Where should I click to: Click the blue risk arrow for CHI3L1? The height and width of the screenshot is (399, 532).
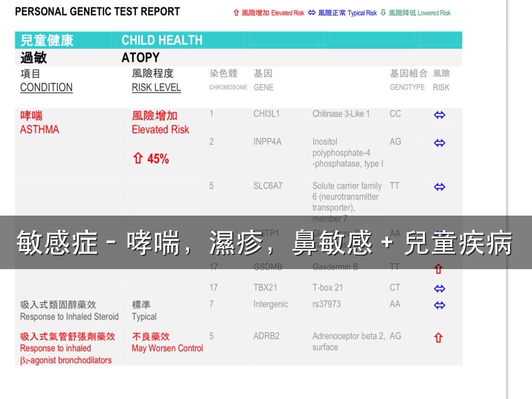440,115
